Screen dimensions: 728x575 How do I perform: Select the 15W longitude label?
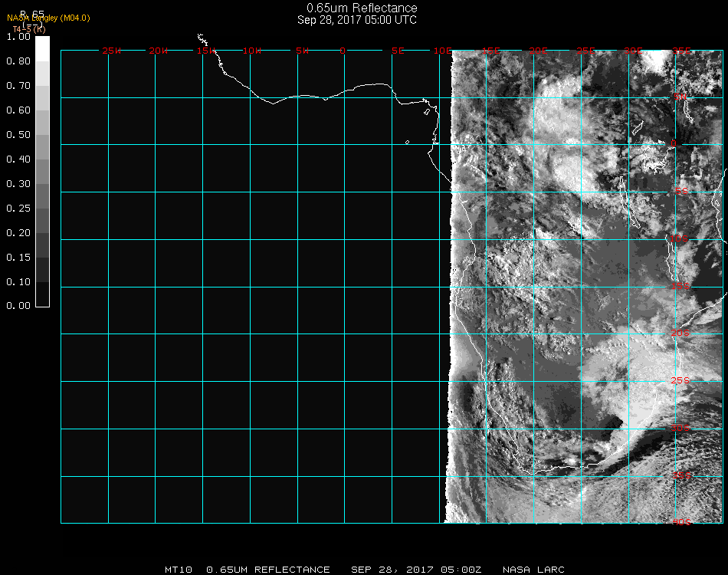coord(205,51)
